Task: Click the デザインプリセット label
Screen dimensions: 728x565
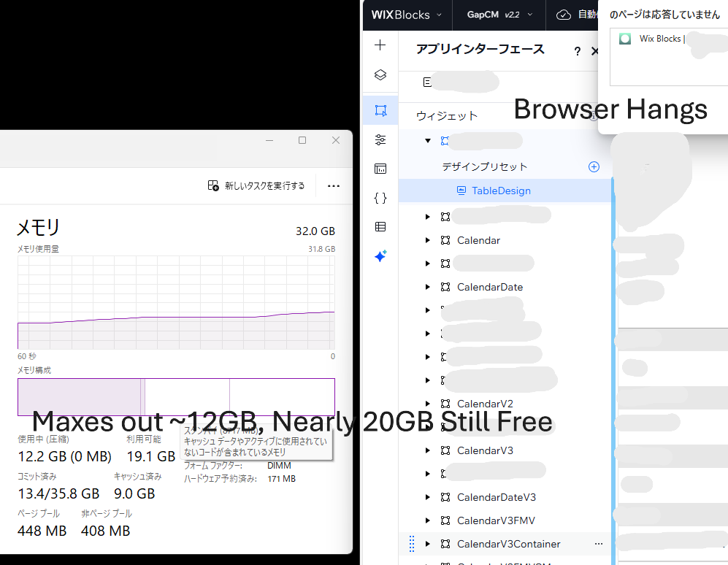Action: point(484,166)
